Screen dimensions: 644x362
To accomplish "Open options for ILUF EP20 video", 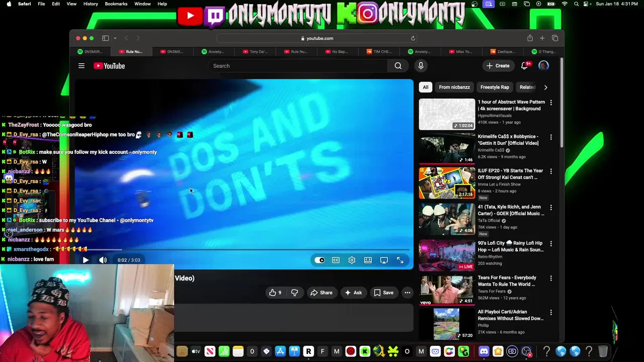I will pyautogui.click(x=551, y=171).
